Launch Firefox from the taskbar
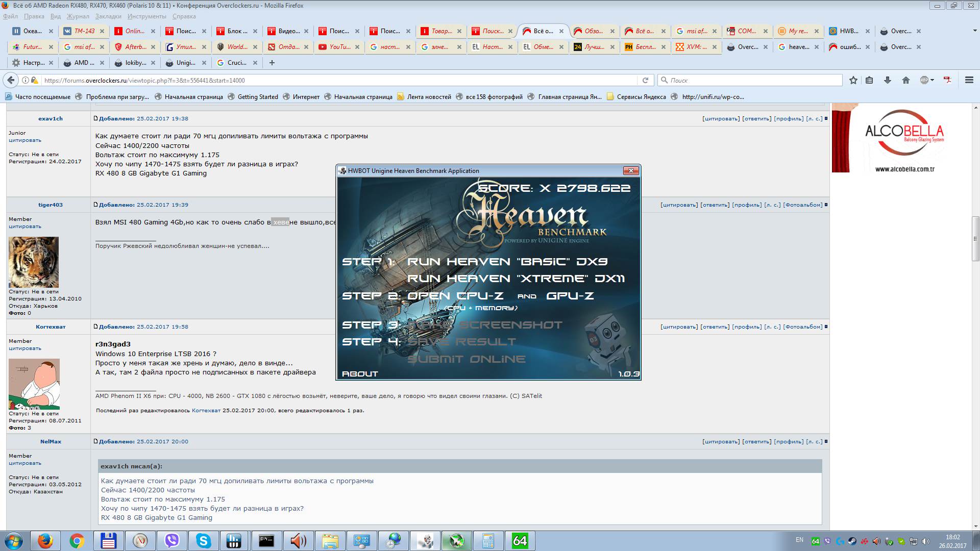980x551 pixels. [45, 541]
